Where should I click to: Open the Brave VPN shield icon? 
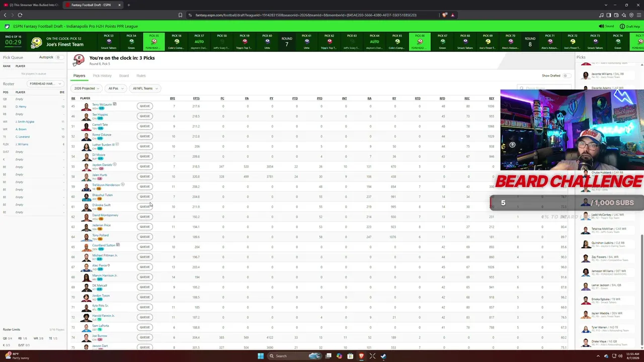[x=631, y=15]
